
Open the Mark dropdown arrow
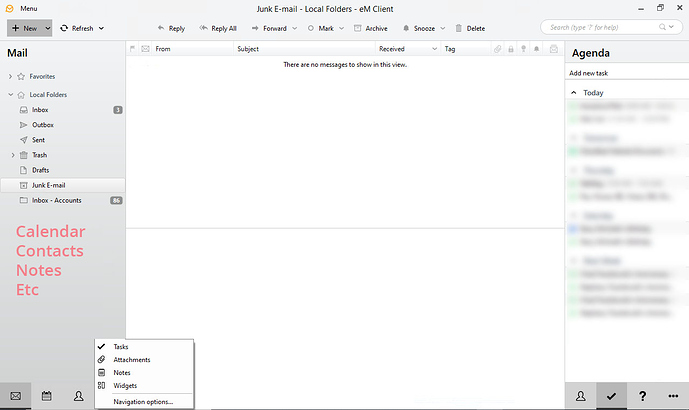point(341,28)
